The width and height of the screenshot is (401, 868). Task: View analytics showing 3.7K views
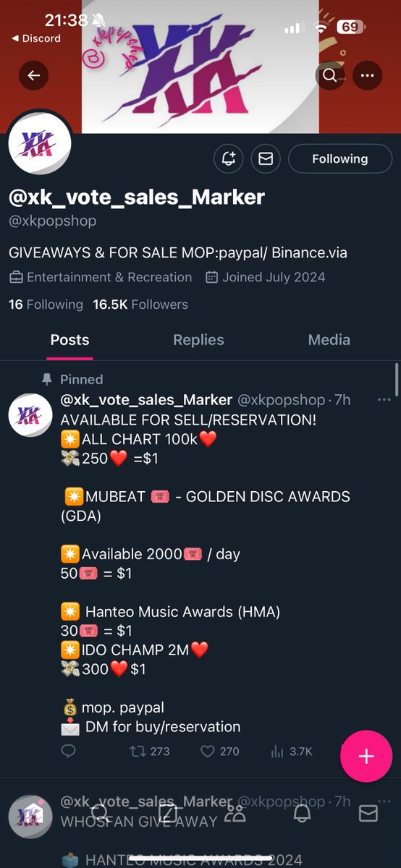[291, 752]
